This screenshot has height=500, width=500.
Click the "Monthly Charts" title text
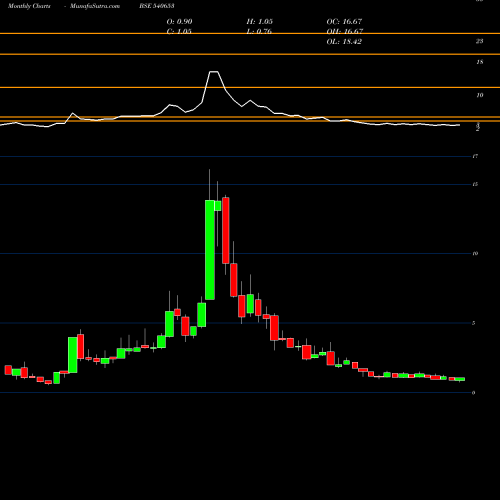coord(29,6)
